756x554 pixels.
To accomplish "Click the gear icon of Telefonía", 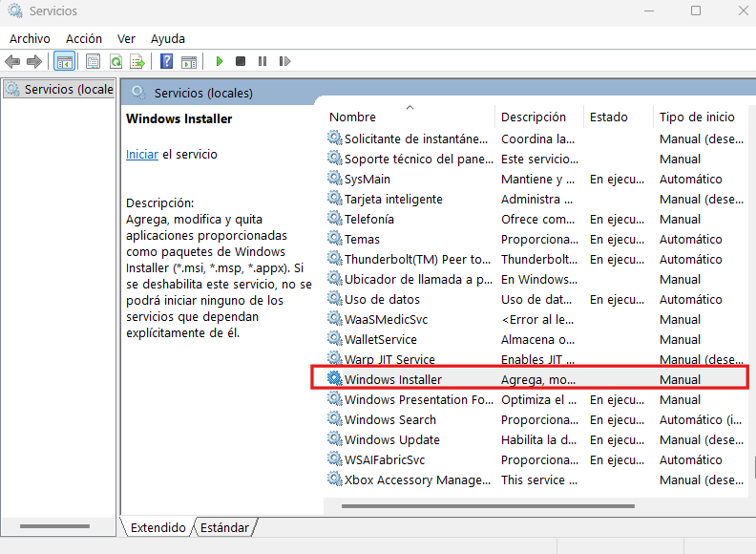I will click(335, 219).
